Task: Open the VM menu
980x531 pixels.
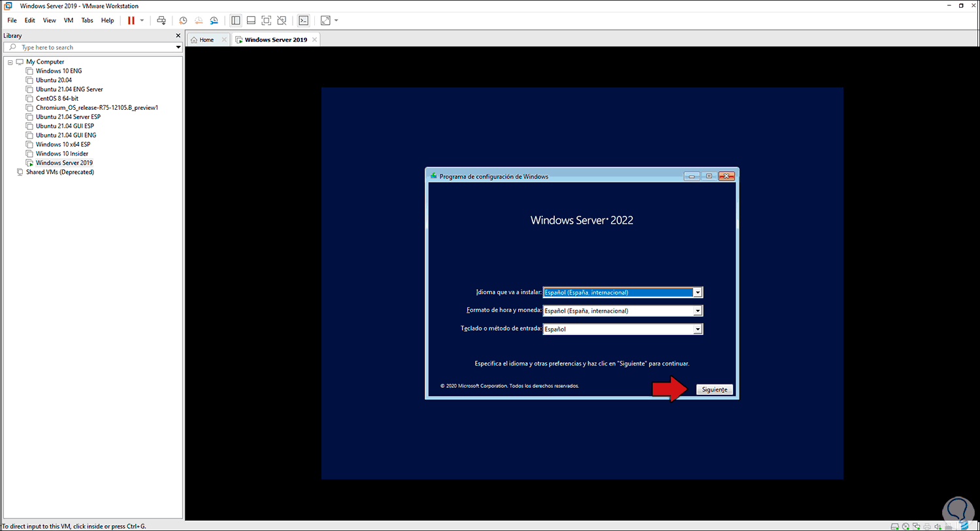Action: (69, 20)
